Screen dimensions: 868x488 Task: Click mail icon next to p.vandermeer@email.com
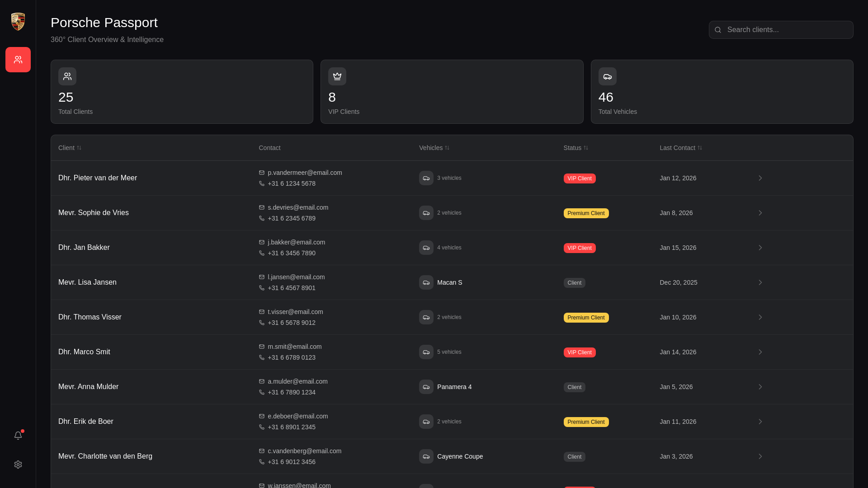262,173
